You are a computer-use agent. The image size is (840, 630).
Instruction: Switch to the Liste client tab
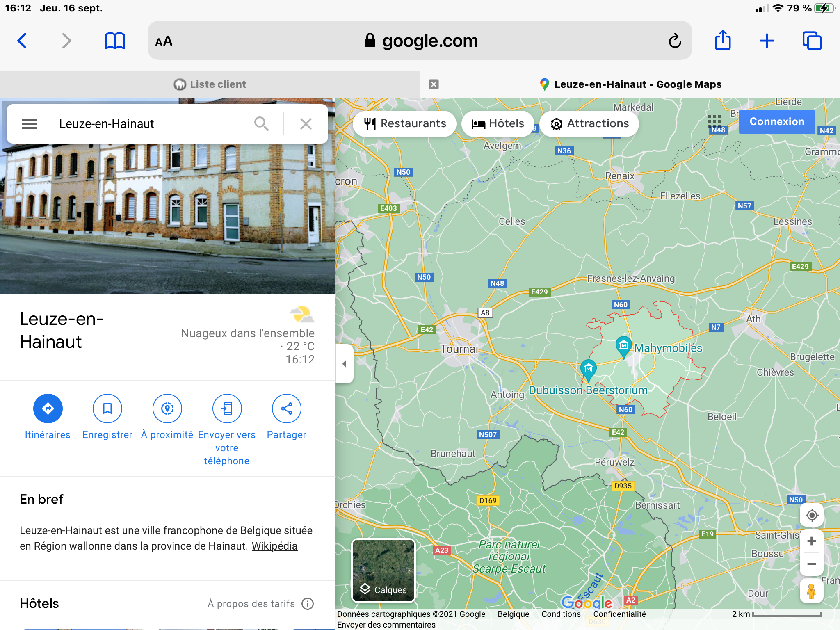[x=210, y=84]
